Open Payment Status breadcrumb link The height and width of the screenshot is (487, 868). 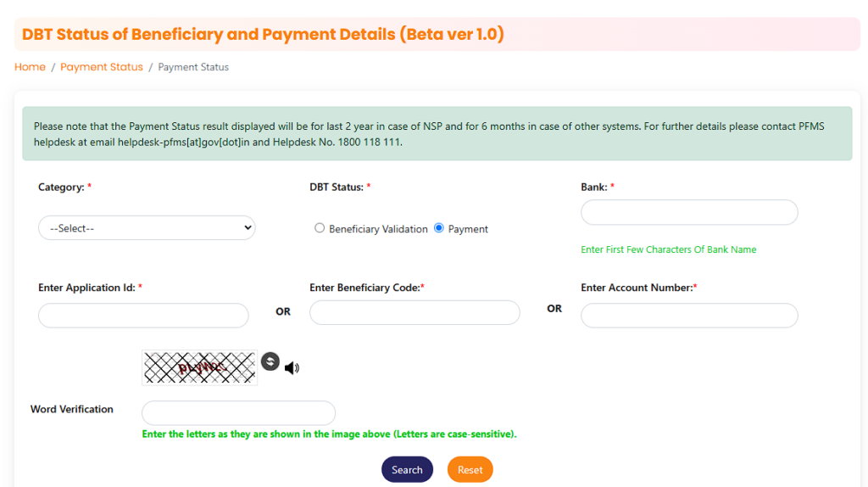tap(102, 67)
